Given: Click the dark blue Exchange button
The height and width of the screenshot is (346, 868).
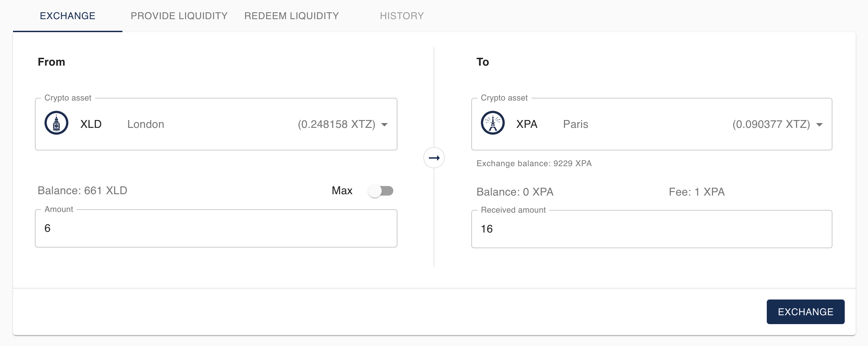Looking at the screenshot, I should click(805, 312).
